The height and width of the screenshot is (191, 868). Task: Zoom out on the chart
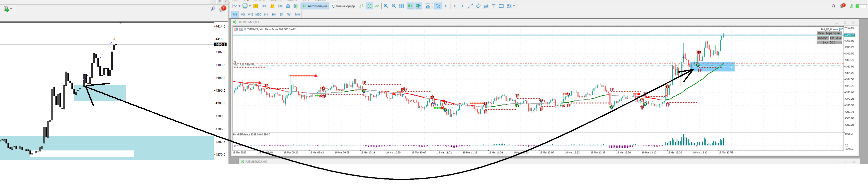pyautogui.click(x=394, y=6)
